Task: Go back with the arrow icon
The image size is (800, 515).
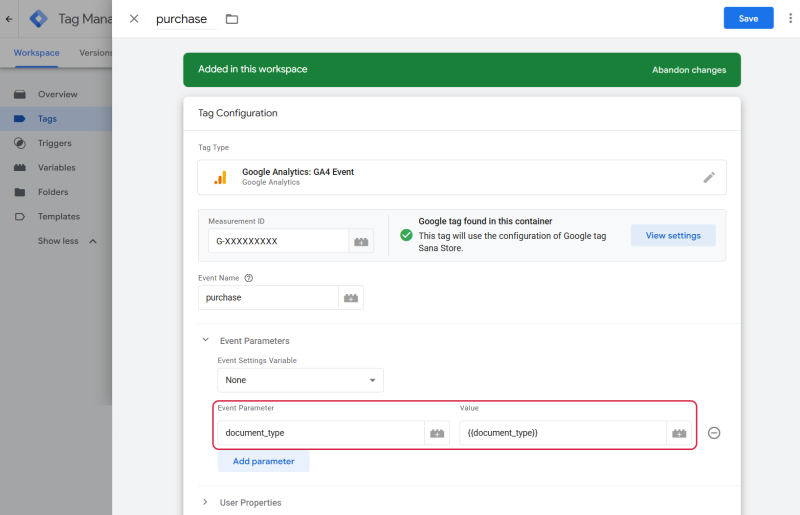Action: 9,19
